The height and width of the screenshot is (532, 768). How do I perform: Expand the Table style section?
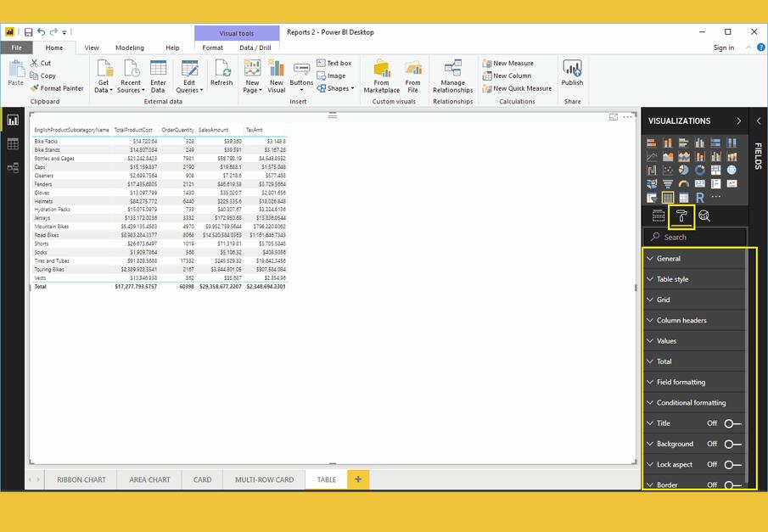pyautogui.click(x=694, y=279)
